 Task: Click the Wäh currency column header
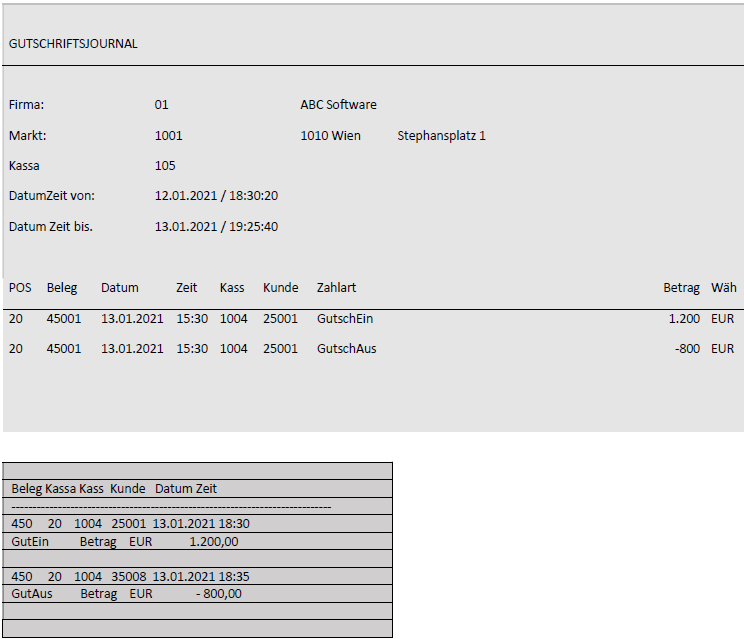(723, 288)
